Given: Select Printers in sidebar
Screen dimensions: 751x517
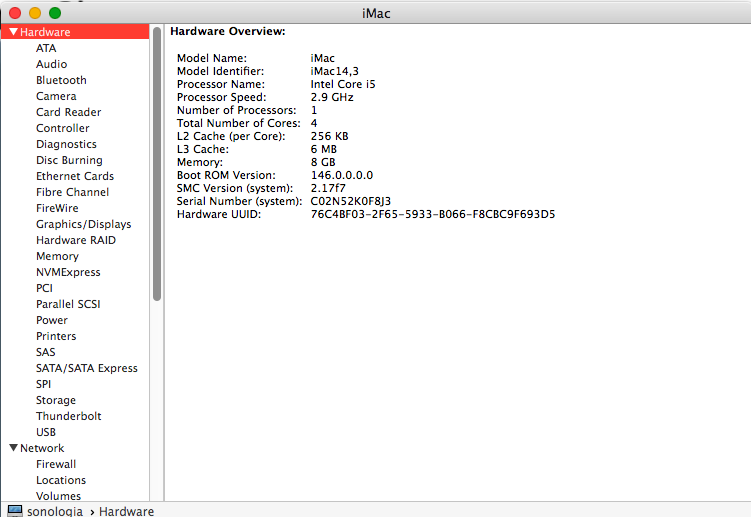Looking at the screenshot, I should [x=56, y=336].
